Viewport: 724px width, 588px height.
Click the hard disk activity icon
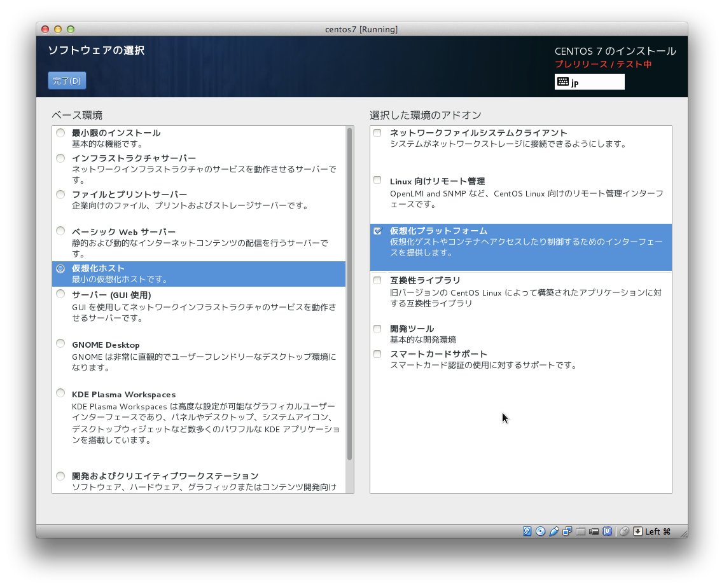click(527, 531)
